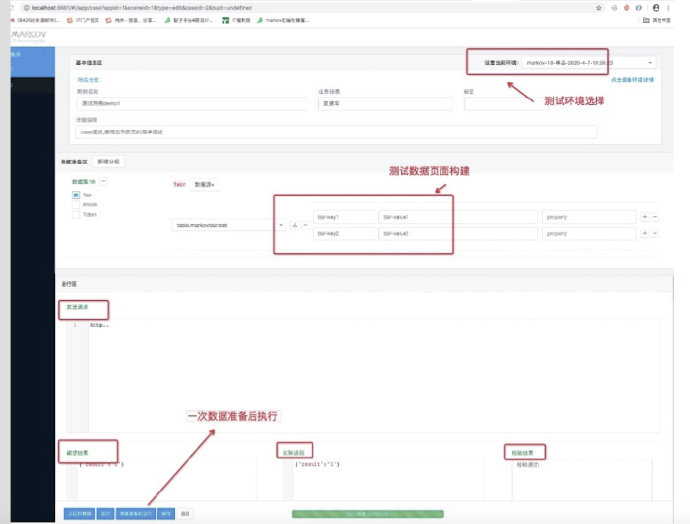
Task: Click the actual return result editor
Action: 383,480
